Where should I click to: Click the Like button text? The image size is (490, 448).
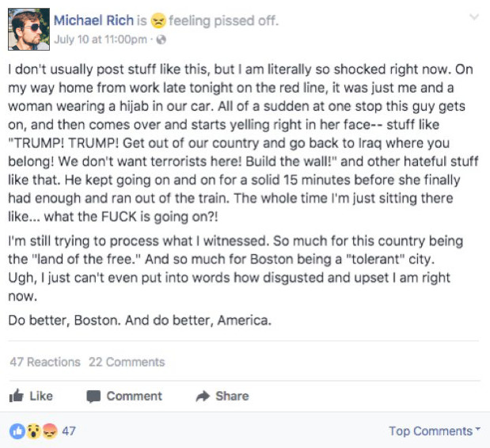pos(41,396)
